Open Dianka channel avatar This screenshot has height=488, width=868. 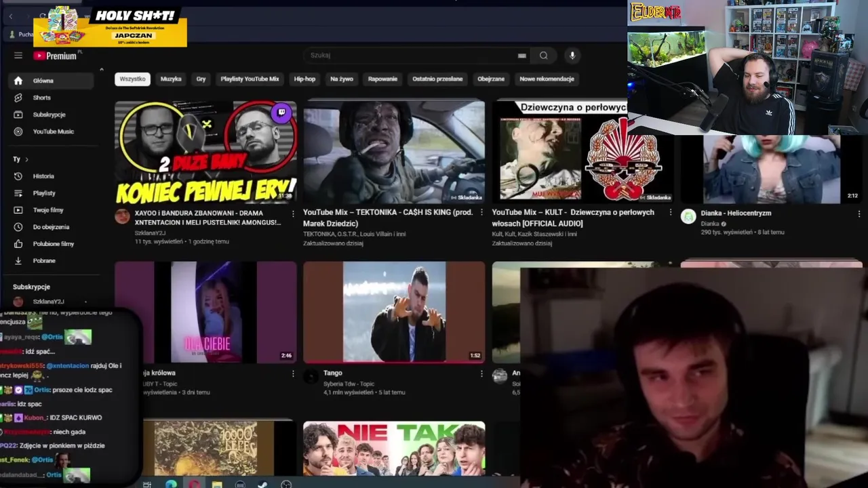click(x=688, y=216)
